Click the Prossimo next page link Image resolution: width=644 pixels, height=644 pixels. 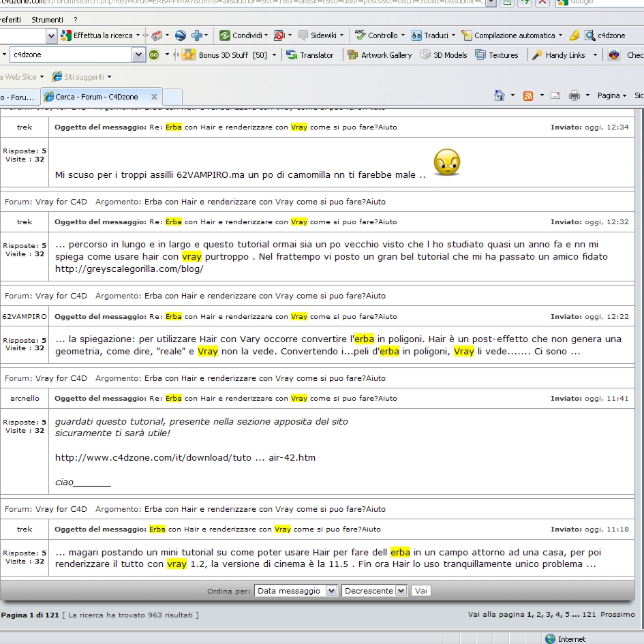(617, 615)
